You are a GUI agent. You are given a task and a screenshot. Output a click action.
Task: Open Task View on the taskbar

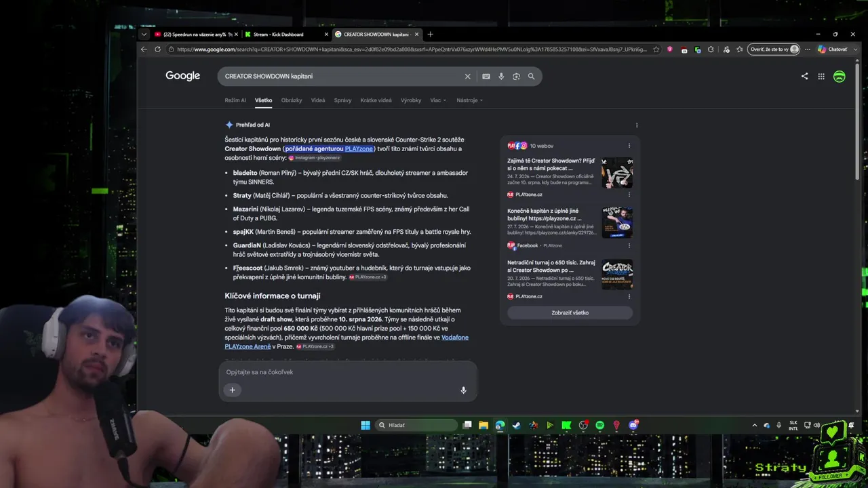pyautogui.click(x=467, y=425)
